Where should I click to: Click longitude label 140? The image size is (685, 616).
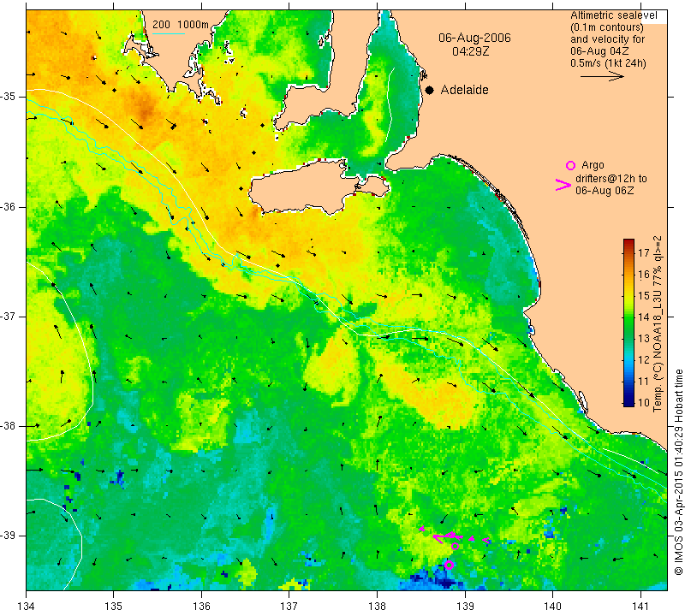click(552, 607)
